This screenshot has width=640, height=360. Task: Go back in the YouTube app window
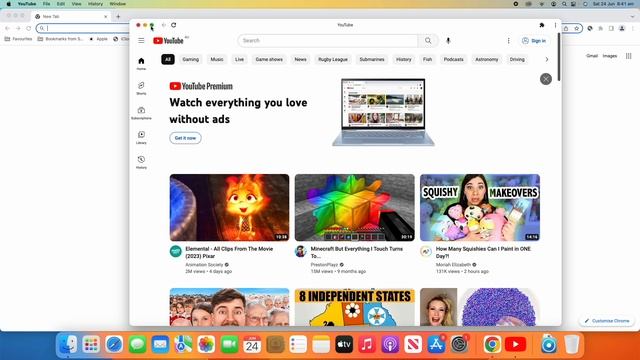164,25
